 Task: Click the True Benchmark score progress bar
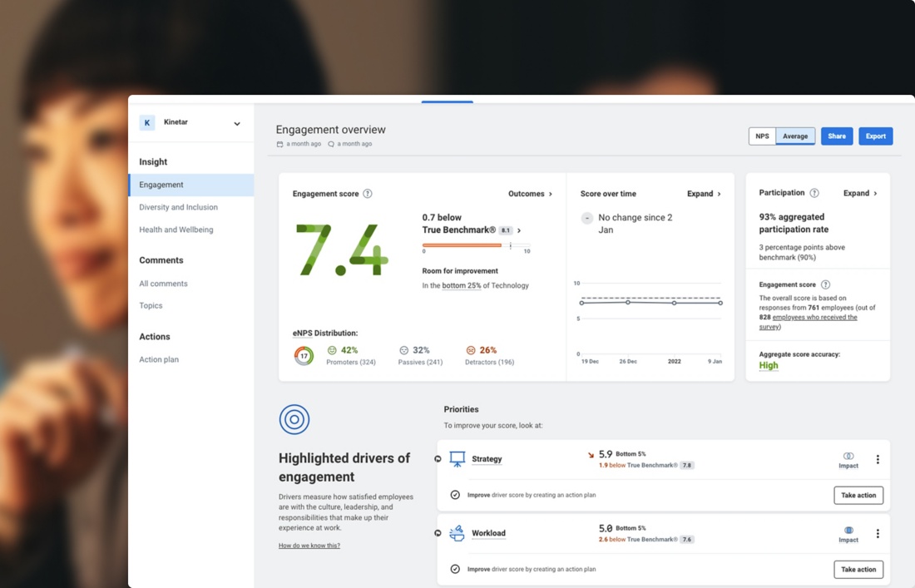point(476,245)
